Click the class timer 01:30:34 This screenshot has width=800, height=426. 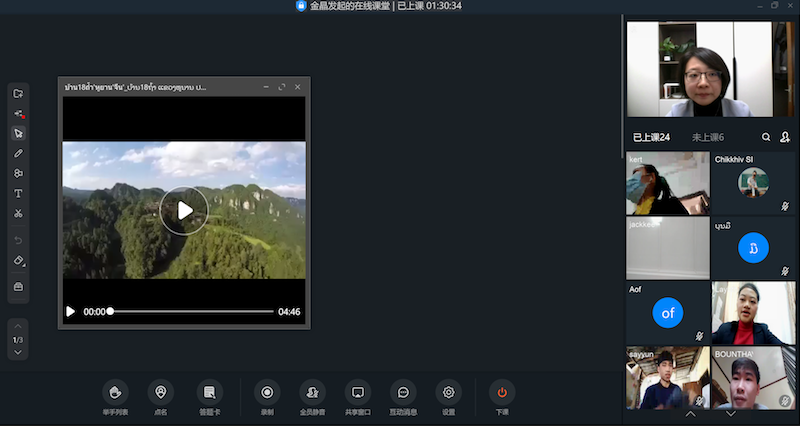tap(444, 6)
